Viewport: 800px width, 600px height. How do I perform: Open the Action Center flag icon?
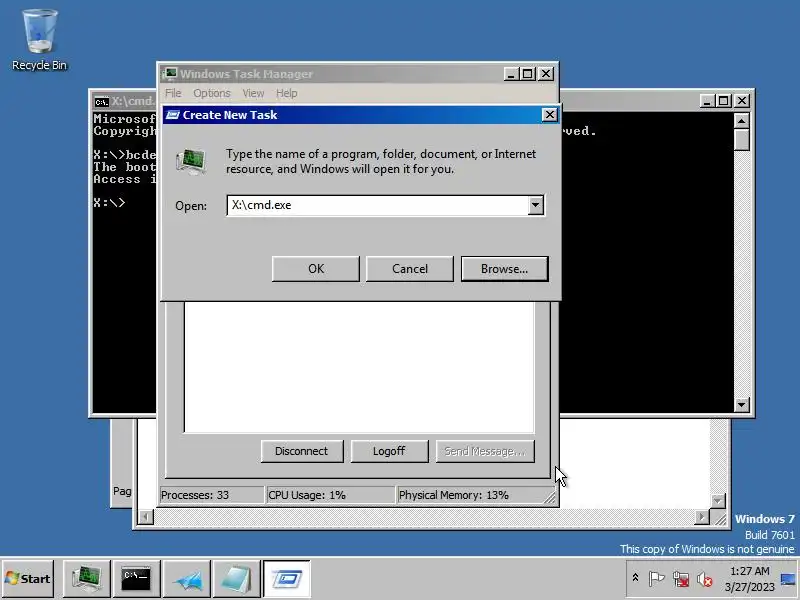coord(657,579)
